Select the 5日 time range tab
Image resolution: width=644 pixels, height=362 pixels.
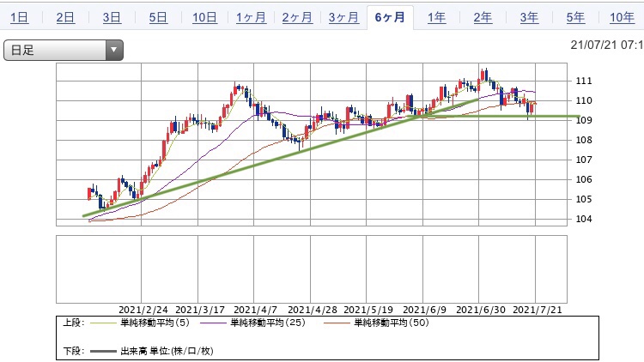click(x=158, y=18)
